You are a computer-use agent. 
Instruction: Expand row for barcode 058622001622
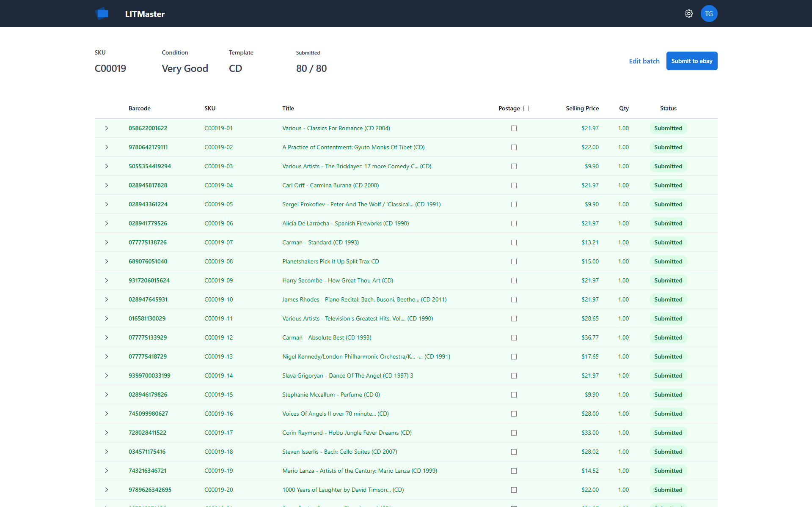tap(107, 128)
